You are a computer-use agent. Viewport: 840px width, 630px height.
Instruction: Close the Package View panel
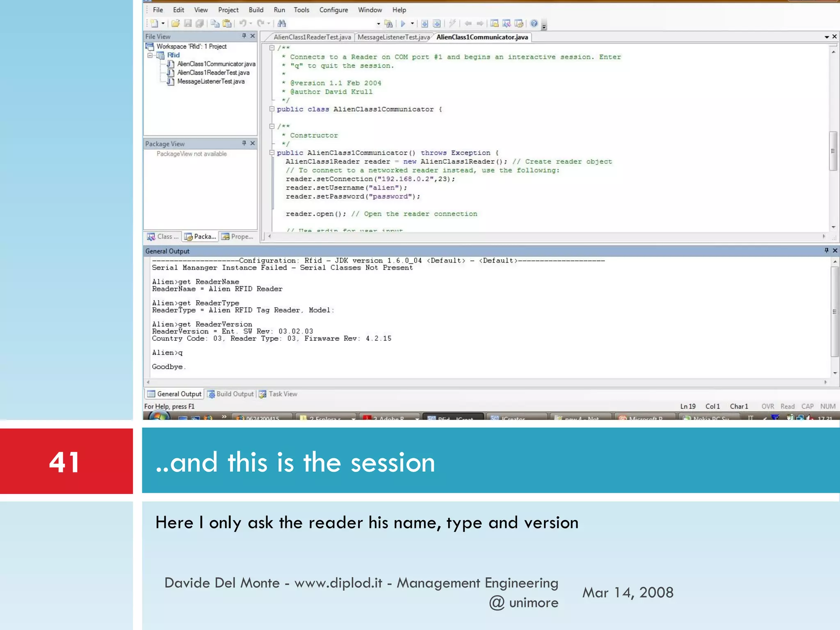(253, 143)
